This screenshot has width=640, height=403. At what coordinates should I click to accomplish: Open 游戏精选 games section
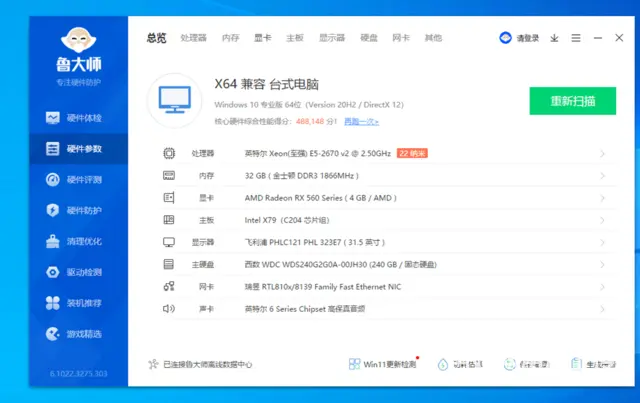(78, 334)
